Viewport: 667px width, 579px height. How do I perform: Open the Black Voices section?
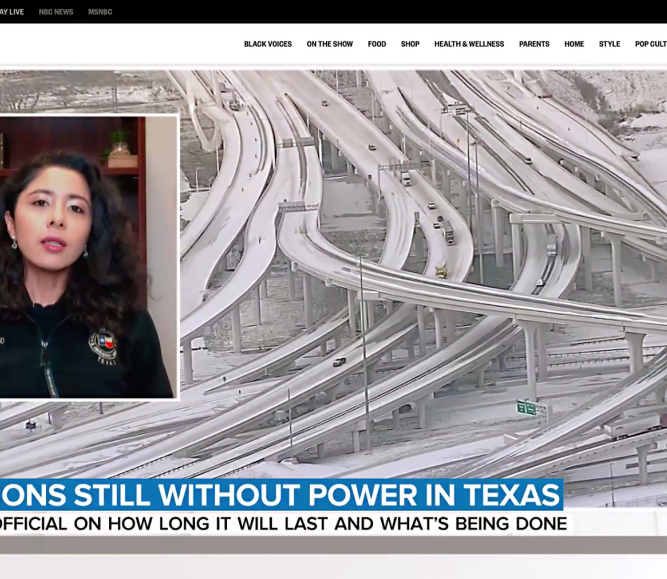click(268, 44)
